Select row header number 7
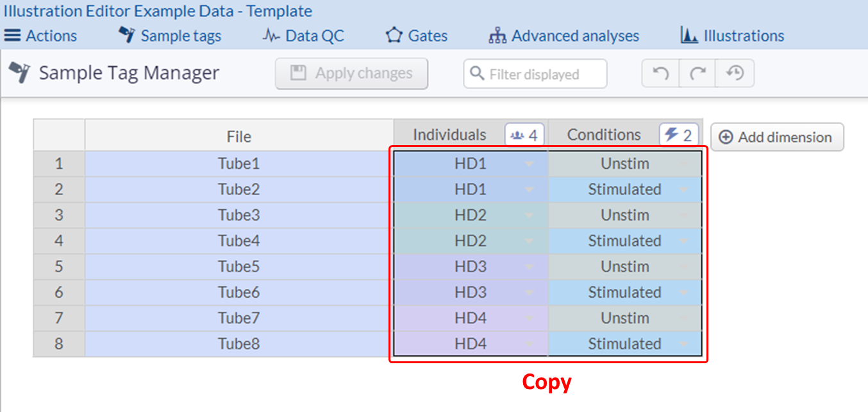The image size is (868, 412). click(x=59, y=318)
